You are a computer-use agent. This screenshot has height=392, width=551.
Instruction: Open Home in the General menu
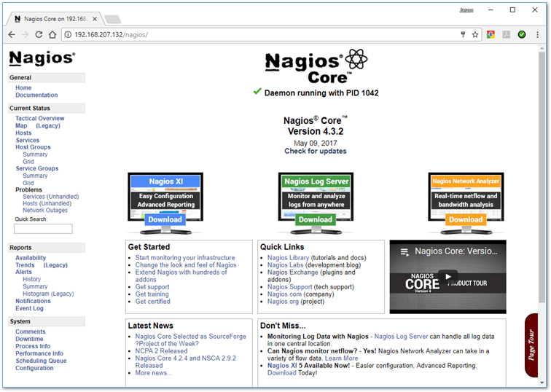23,88
